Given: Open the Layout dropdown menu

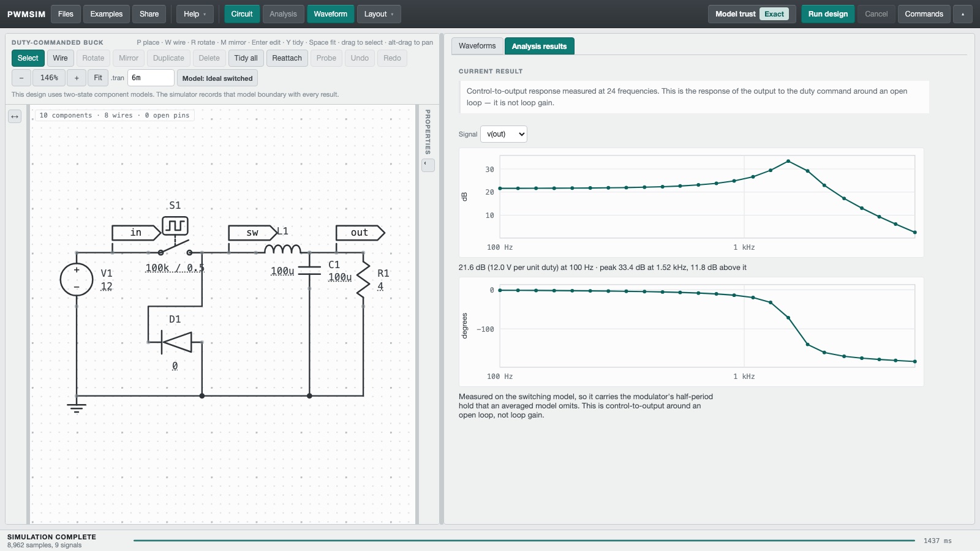Looking at the screenshot, I should pyautogui.click(x=379, y=14).
